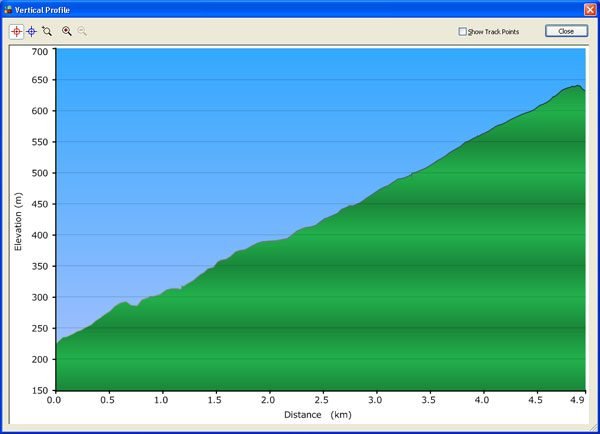The height and width of the screenshot is (434, 600).
Task: Click the Distance (km) axis title
Action: (317, 414)
